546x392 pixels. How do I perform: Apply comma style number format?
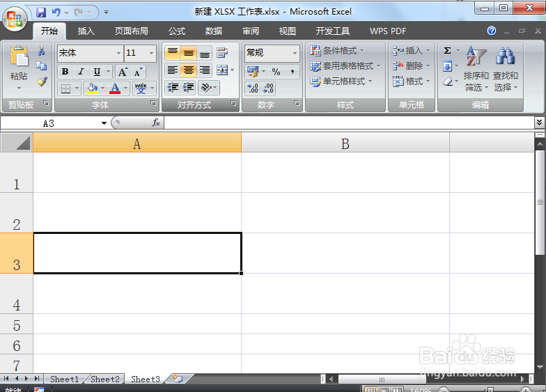point(292,72)
